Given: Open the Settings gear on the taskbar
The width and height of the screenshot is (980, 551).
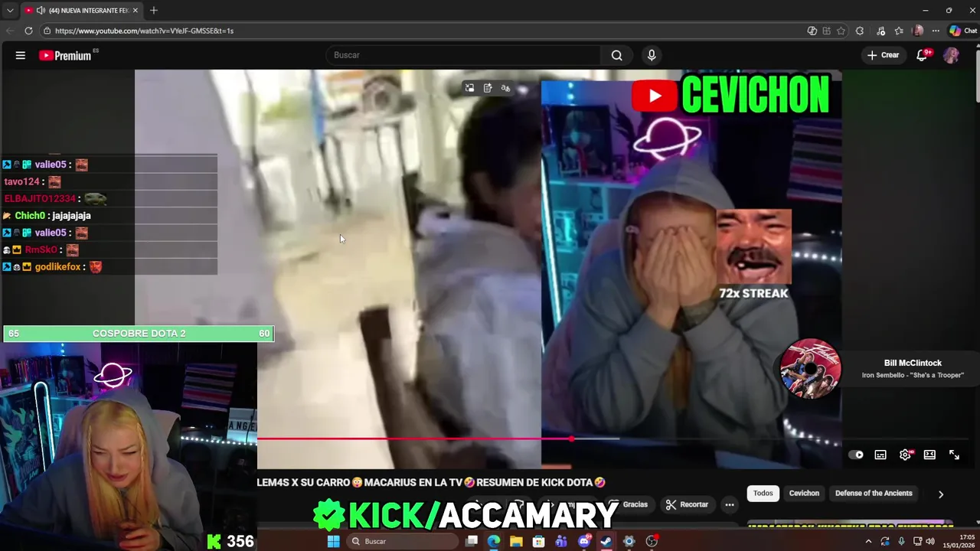Looking at the screenshot, I should pyautogui.click(x=629, y=541).
